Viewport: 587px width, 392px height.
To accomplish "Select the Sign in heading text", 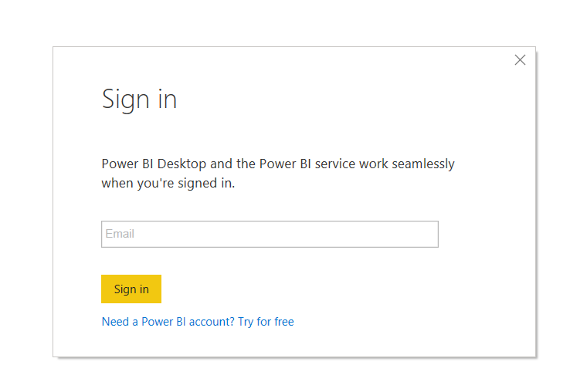I will (139, 100).
